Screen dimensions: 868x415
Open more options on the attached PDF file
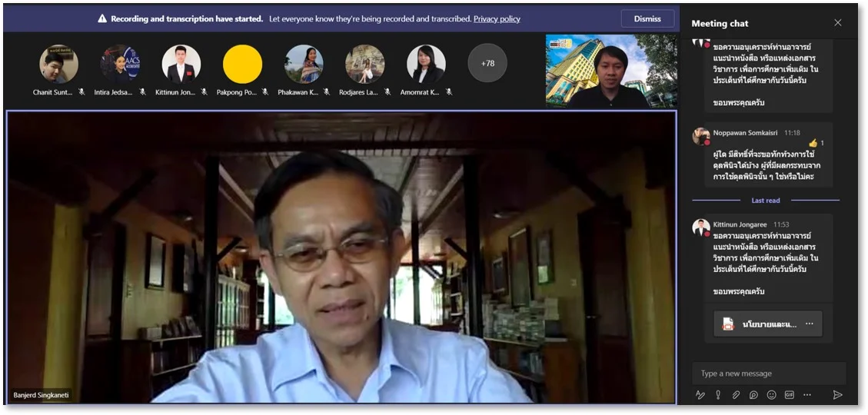coord(809,324)
